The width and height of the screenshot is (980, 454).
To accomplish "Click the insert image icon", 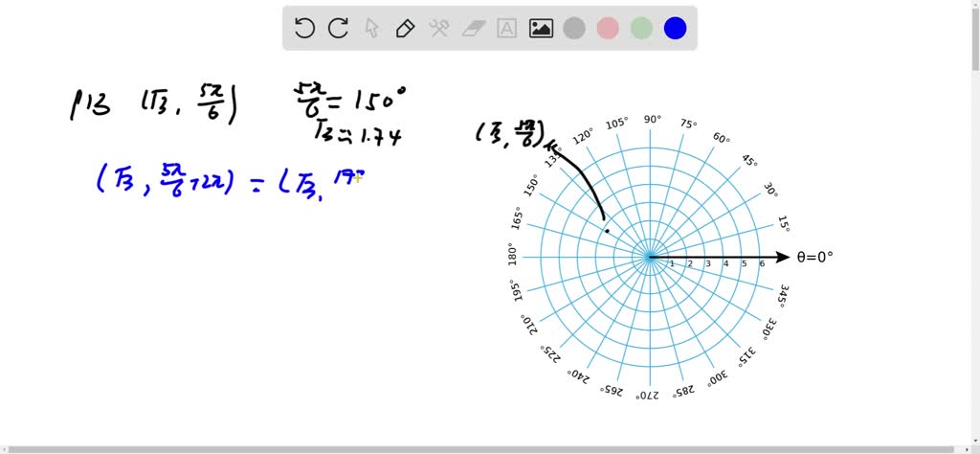I will point(541,28).
